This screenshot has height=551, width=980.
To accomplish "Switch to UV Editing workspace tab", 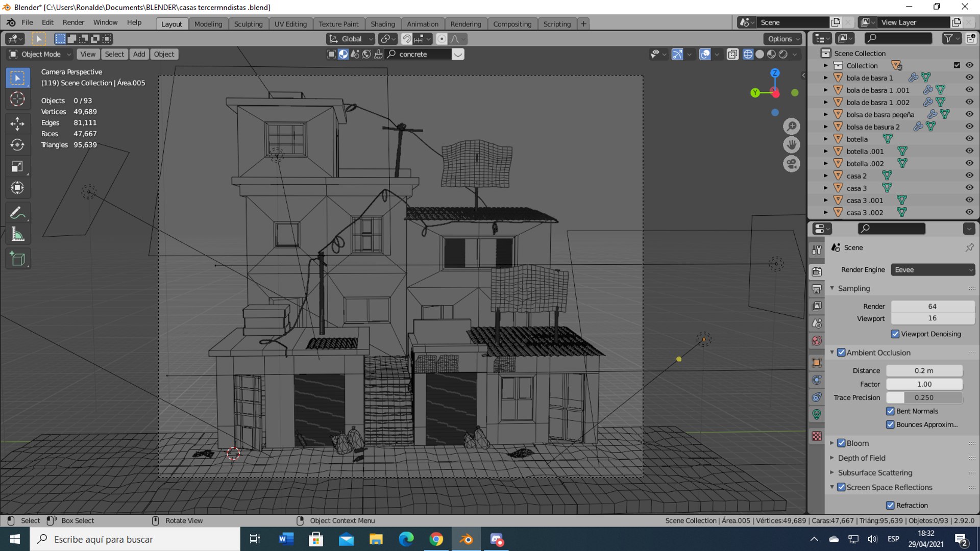I will click(x=290, y=24).
